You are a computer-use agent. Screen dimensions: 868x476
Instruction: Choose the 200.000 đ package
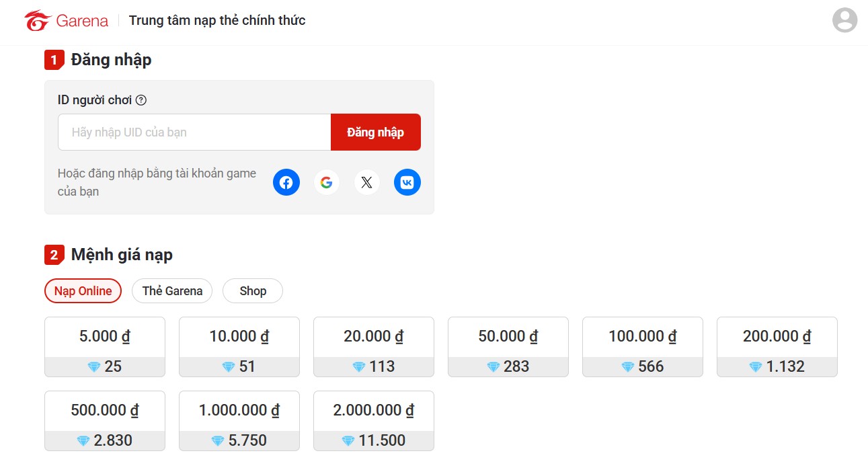[777, 347]
